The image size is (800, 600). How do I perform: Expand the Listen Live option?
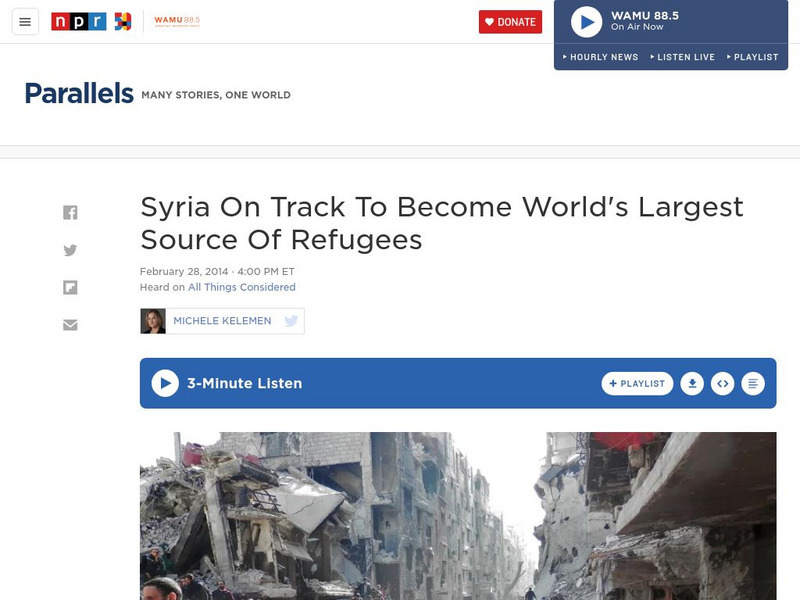coord(683,57)
